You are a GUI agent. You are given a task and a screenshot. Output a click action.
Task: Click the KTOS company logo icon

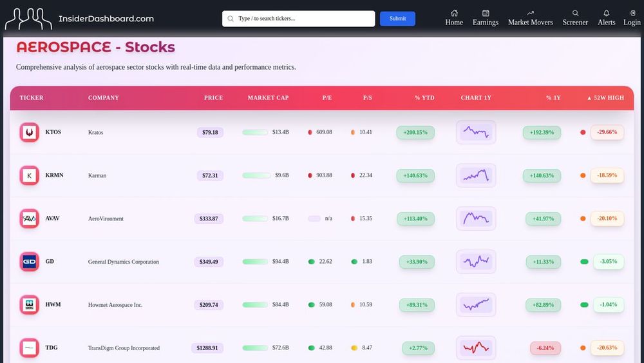click(29, 132)
